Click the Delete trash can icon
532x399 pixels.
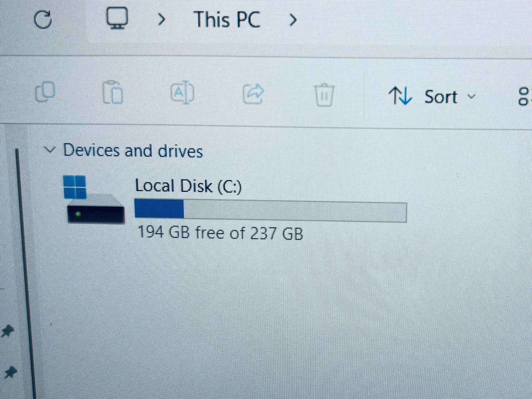pos(324,95)
